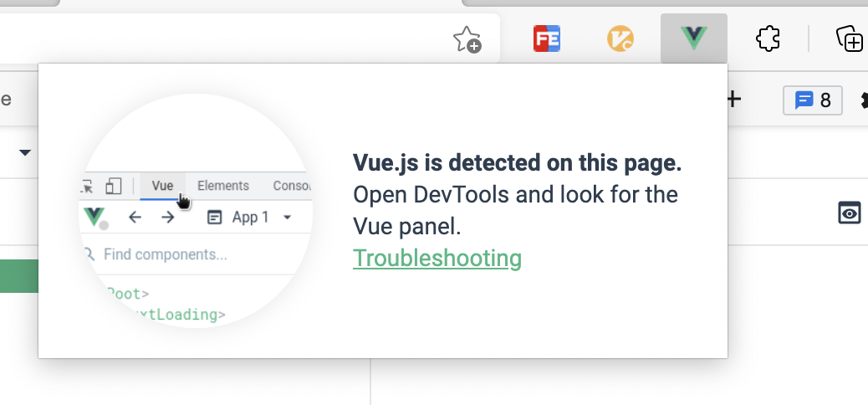This screenshot has width=868, height=405.
Task: Expand the dropdown arrow at left edge
Action: point(25,152)
